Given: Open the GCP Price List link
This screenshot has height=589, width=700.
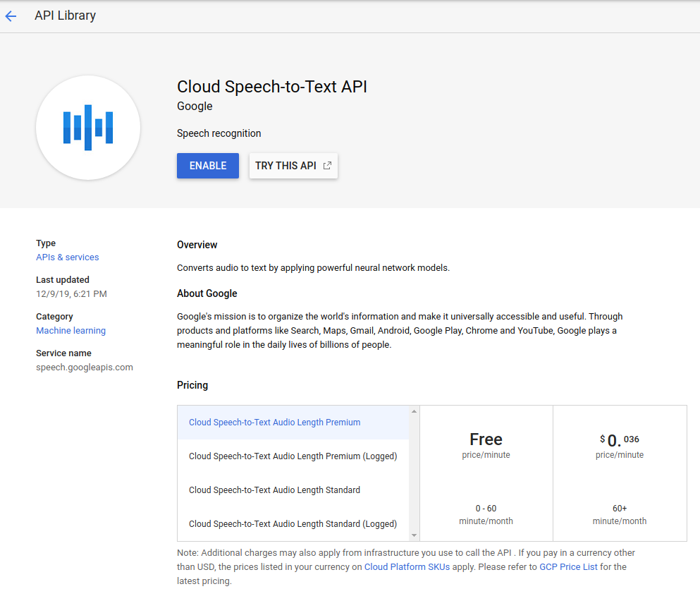Looking at the screenshot, I should pyautogui.click(x=568, y=566).
